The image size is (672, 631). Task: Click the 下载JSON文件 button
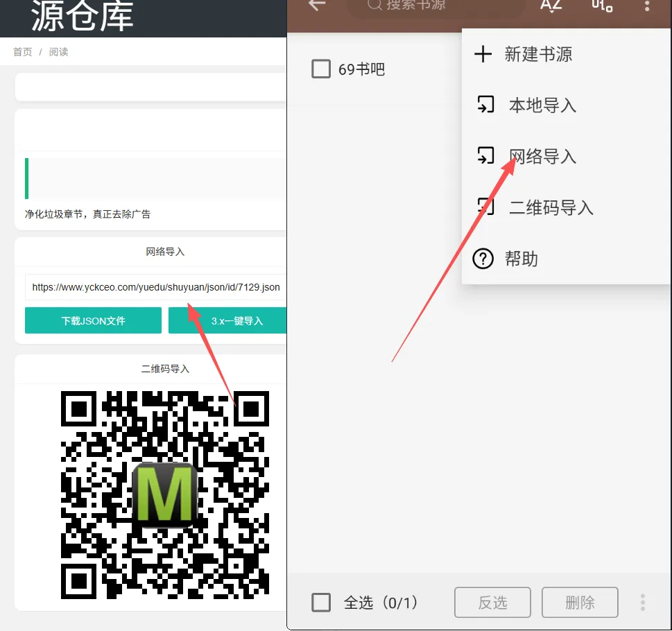[93, 320]
